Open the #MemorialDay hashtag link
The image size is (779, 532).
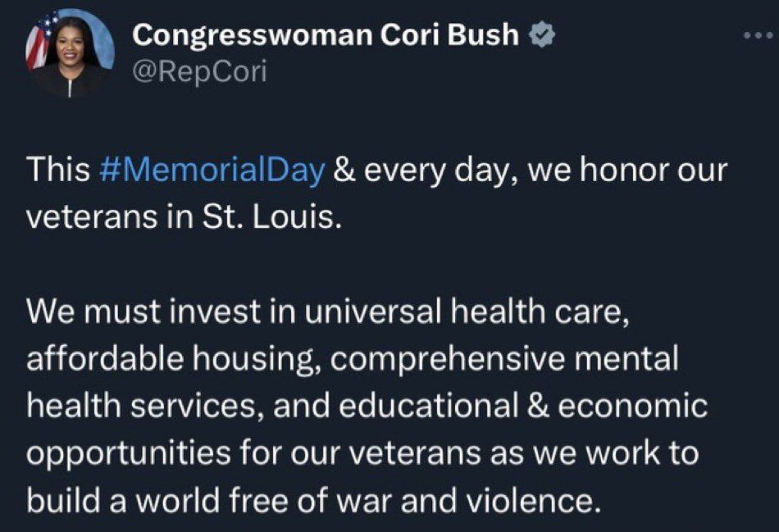pos(212,170)
